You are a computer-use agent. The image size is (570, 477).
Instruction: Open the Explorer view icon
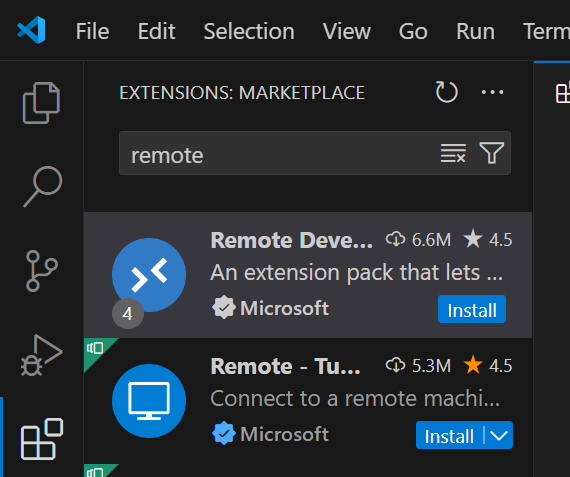point(41,103)
